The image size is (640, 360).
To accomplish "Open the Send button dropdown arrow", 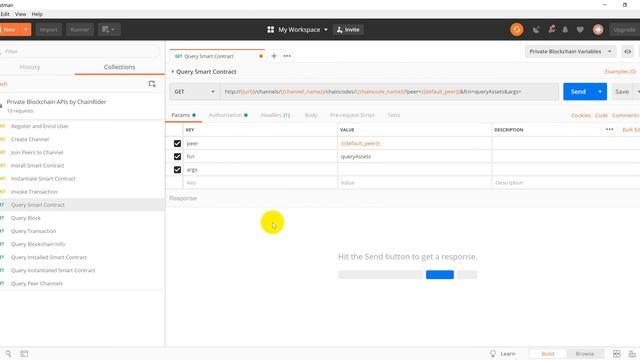I will coord(600,91).
